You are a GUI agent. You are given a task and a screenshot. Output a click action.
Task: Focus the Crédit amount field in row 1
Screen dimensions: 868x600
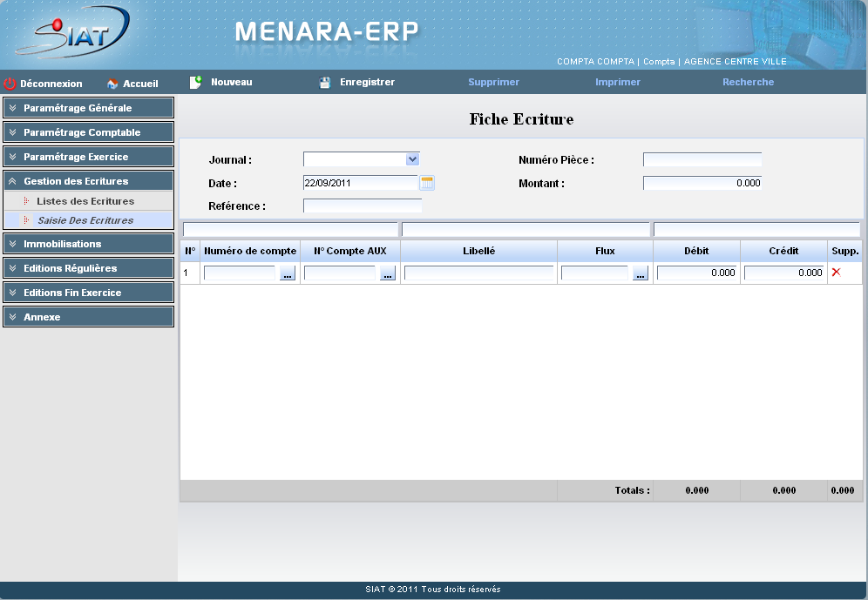pos(783,273)
